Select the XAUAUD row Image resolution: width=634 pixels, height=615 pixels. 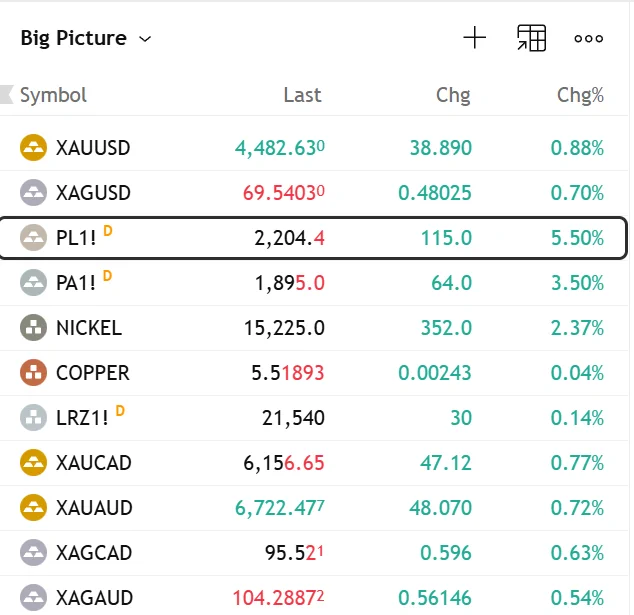coord(313,508)
